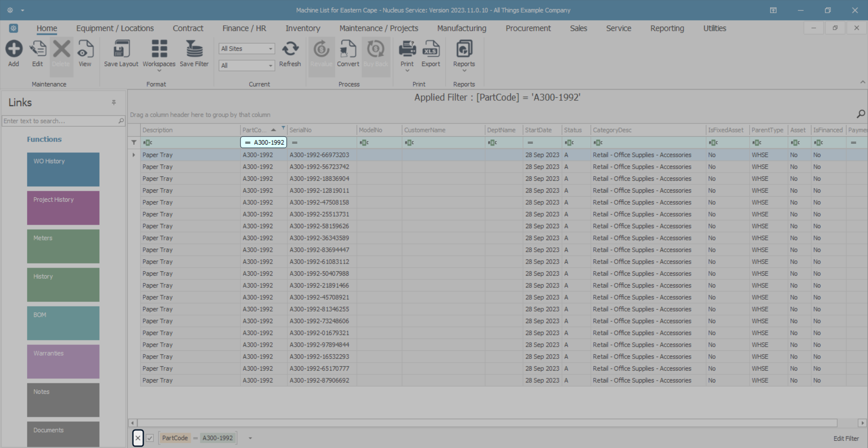
Task: Open the Equipment / Locations tab
Action: tap(115, 28)
